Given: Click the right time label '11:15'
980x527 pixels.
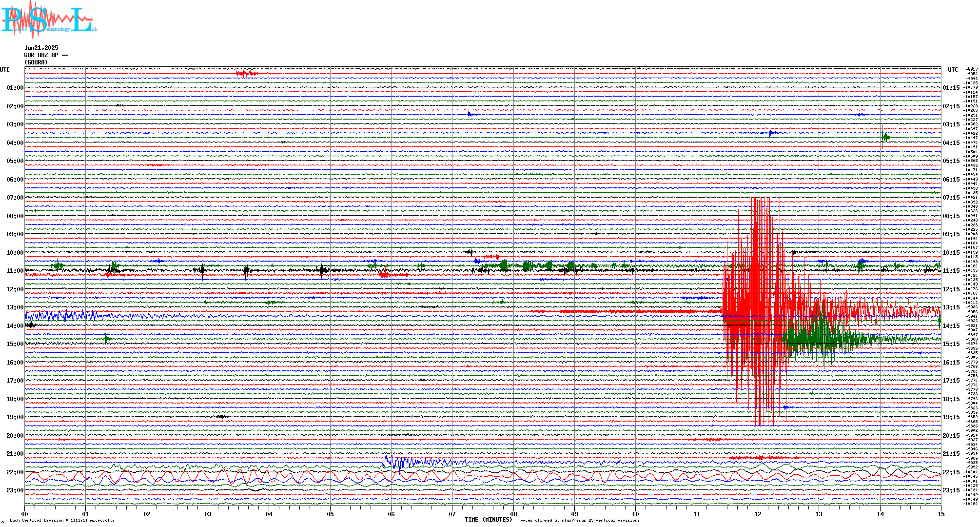Looking at the screenshot, I should (951, 271).
